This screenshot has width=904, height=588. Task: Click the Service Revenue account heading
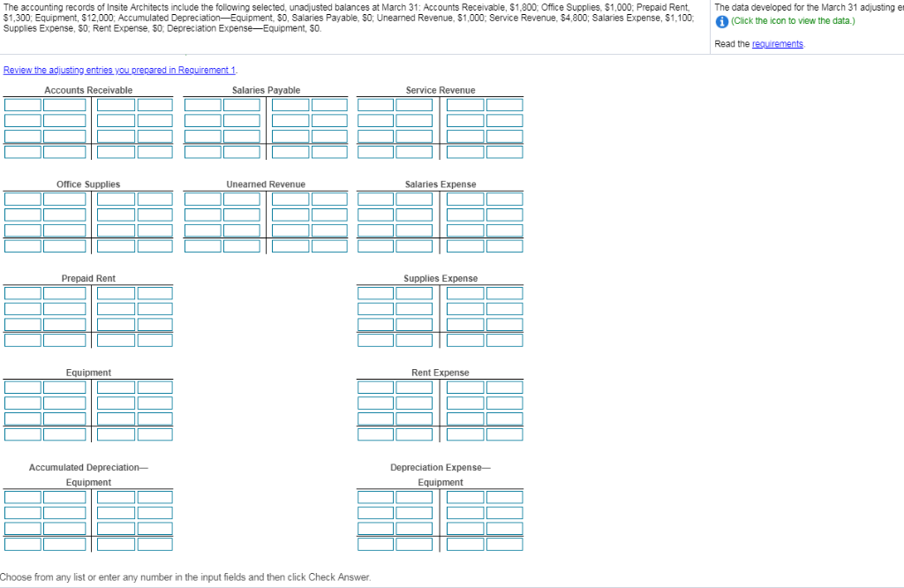coord(441,90)
